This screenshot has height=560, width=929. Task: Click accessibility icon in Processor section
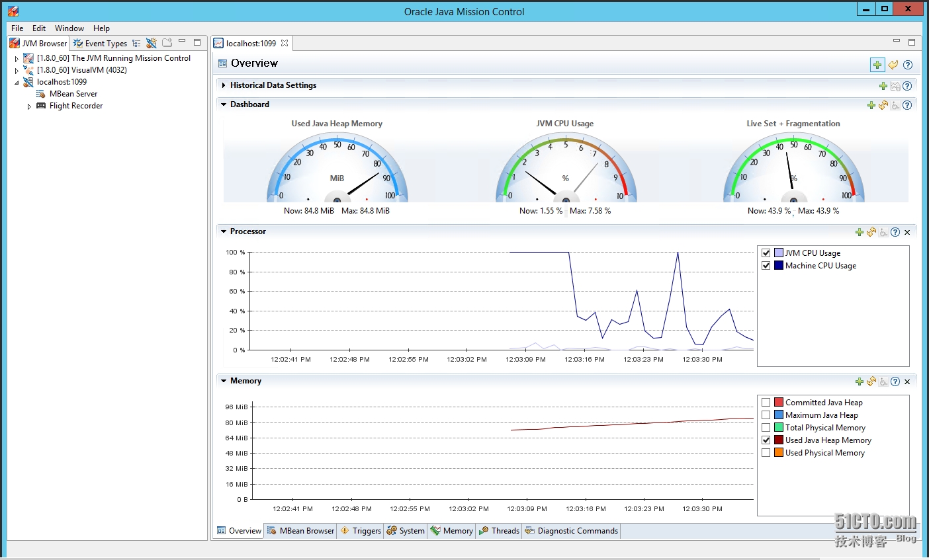pyautogui.click(x=883, y=232)
